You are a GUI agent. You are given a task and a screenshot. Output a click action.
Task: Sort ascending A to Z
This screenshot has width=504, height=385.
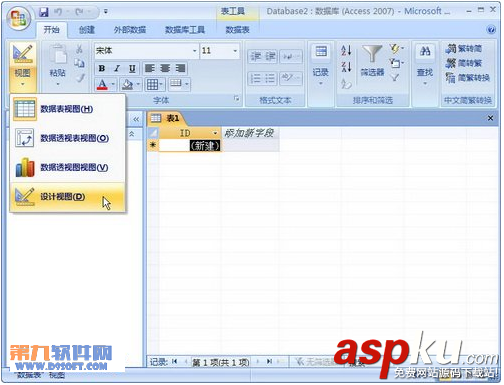346,51
